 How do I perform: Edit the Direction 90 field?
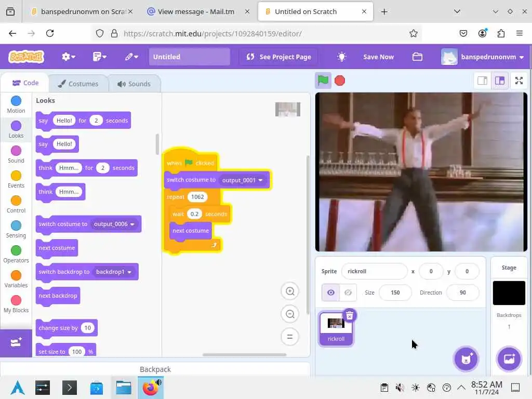click(463, 292)
